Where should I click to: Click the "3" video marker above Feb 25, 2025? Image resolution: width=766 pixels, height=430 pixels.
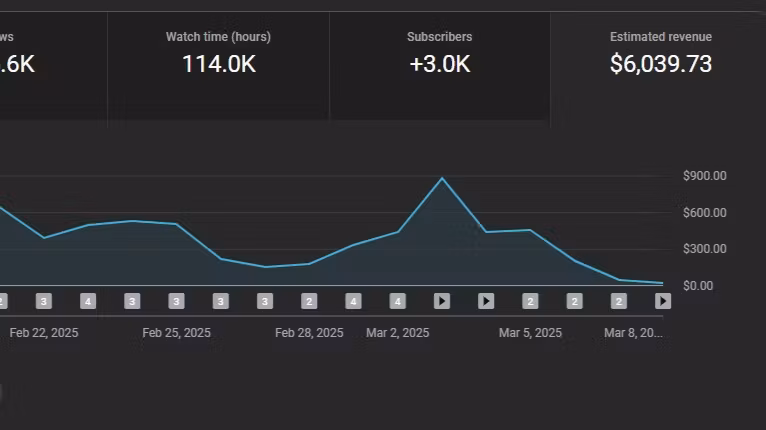coord(176,301)
